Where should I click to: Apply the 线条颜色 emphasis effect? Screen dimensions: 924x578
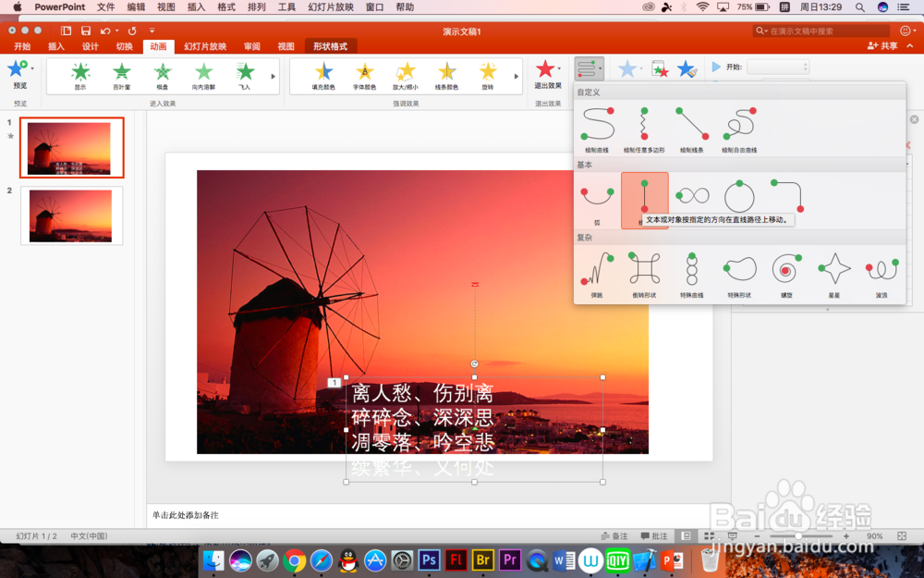[446, 76]
